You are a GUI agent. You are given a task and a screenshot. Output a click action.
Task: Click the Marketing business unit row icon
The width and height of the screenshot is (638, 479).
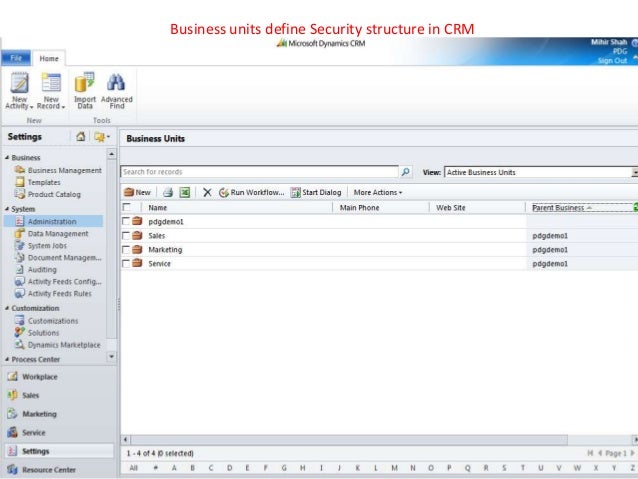137,249
